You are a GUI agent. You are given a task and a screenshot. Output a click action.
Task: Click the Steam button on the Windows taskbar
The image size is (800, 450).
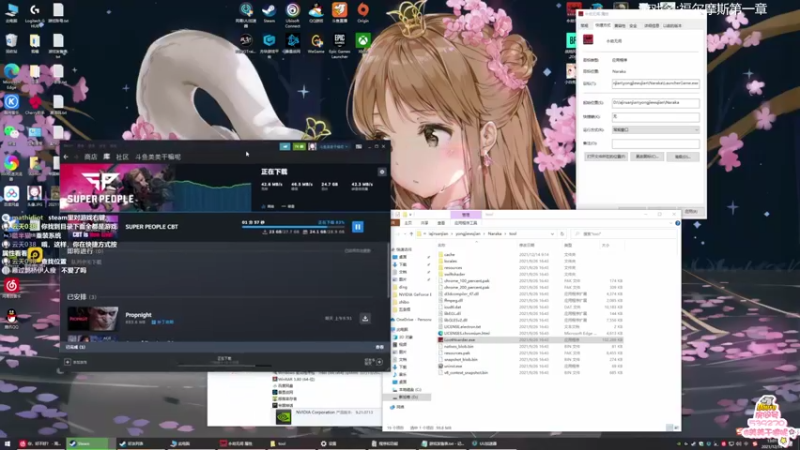tap(88, 443)
